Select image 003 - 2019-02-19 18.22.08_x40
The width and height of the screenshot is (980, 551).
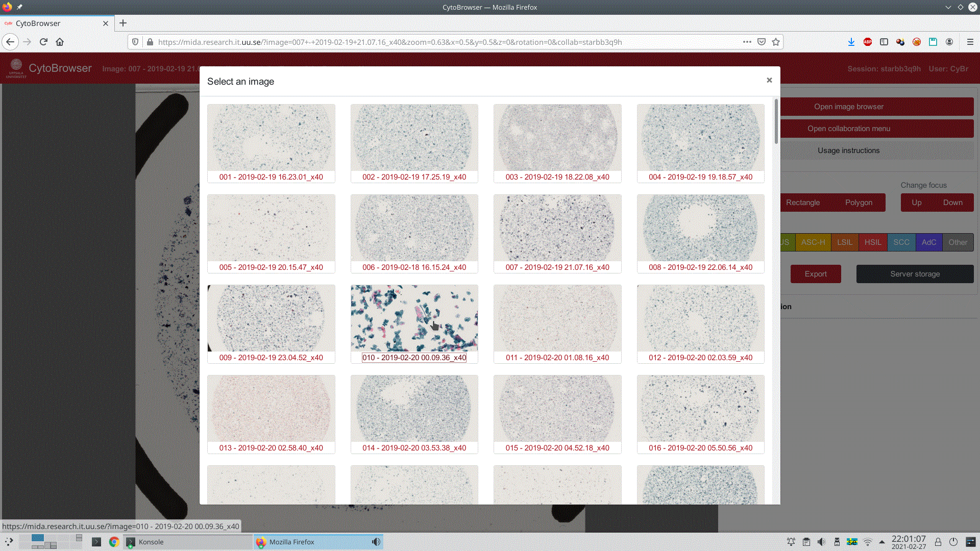pyautogui.click(x=557, y=143)
